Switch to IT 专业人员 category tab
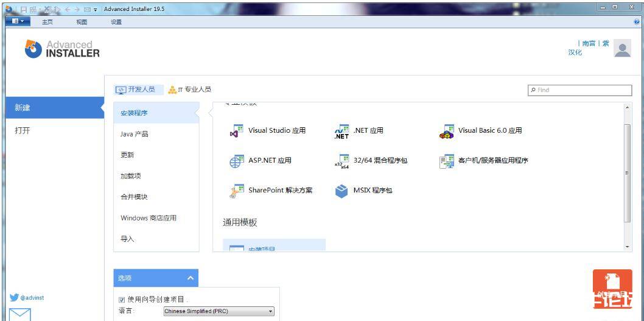 [x=190, y=90]
